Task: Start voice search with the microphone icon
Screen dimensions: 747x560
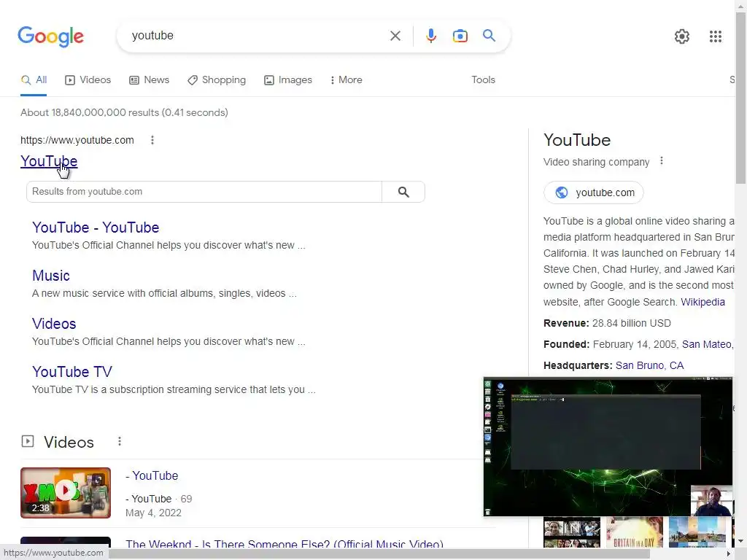Action: click(x=430, y=36)
